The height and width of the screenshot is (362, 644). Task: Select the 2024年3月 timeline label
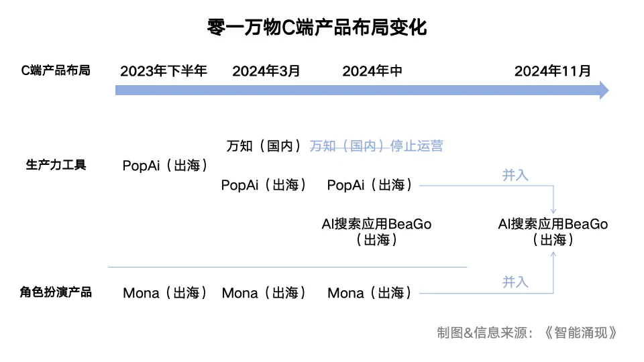(266, 71)
